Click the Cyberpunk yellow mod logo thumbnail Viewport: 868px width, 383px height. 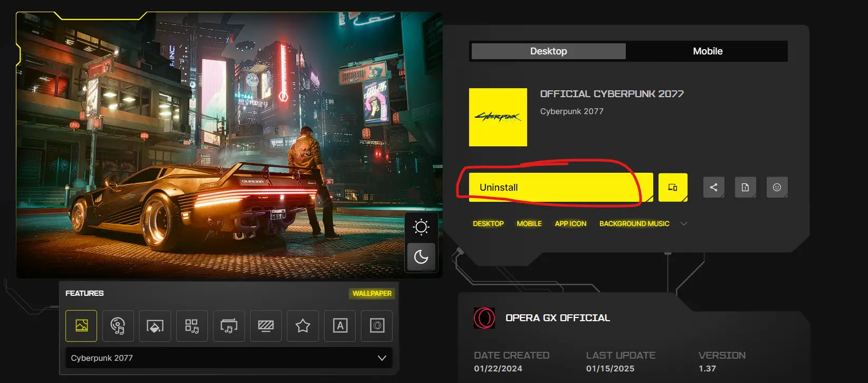tap(498, 117)
